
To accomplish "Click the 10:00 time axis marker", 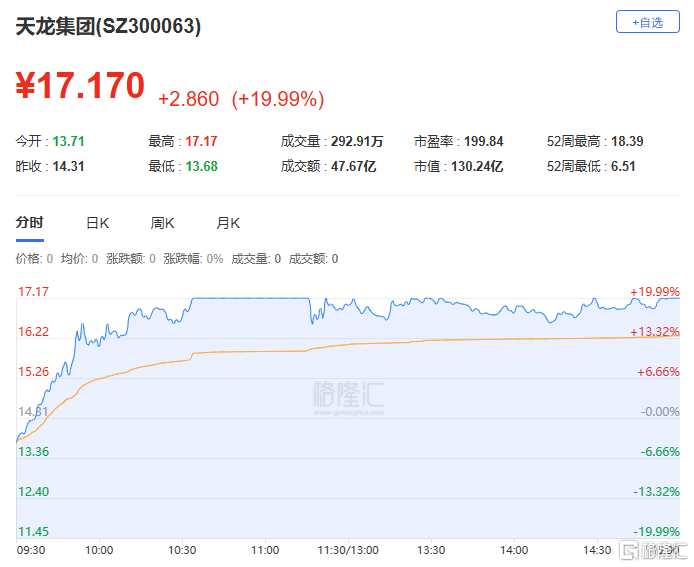I will (x=98, y=550).
